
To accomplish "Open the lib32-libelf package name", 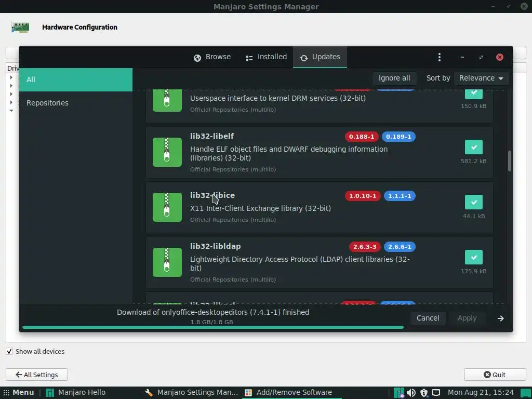I will 212,136.
